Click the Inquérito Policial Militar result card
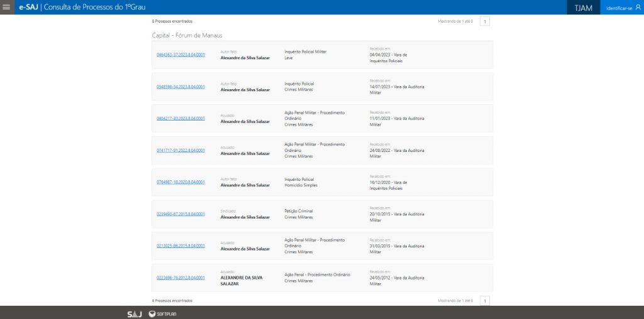This screenshot has width=644, height=319. [x=322, y=55]
